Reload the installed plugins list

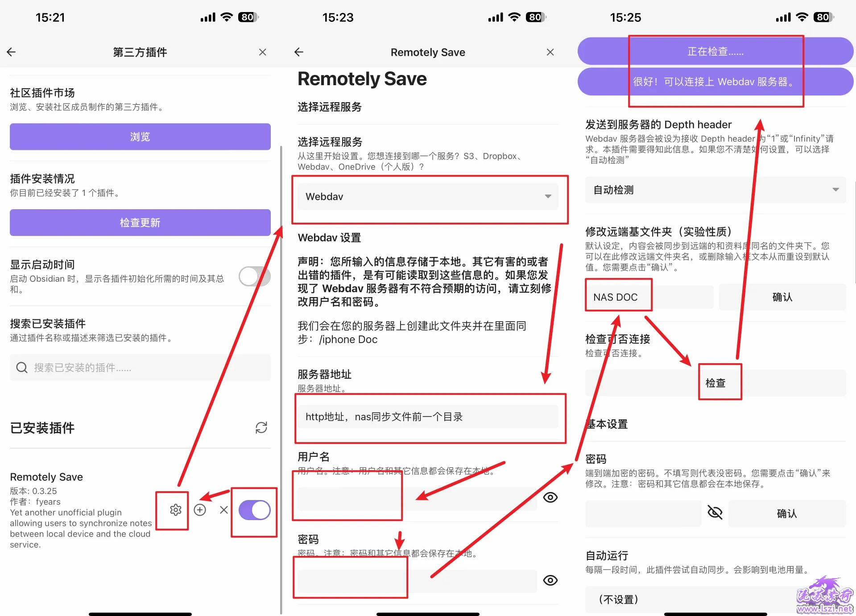point(261,428)
